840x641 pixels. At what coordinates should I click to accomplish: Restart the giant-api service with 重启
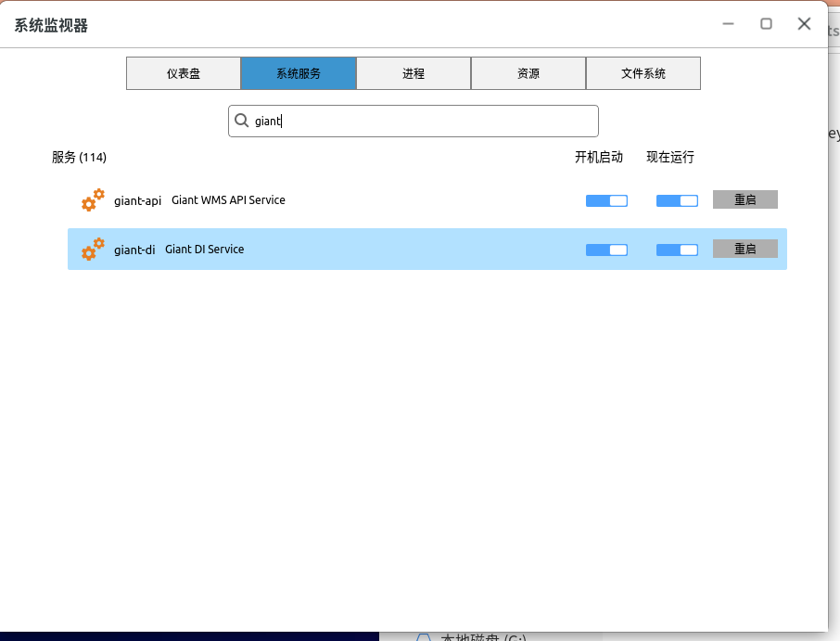(745, 199)
